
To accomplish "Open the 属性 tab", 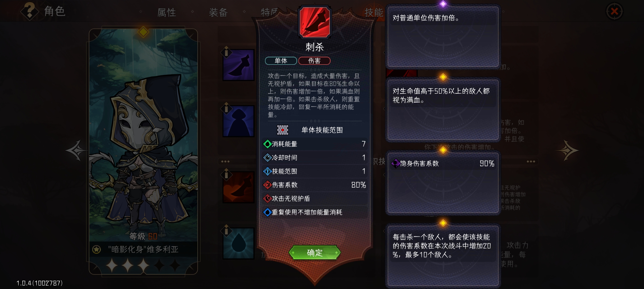I will tap(167, 12).
